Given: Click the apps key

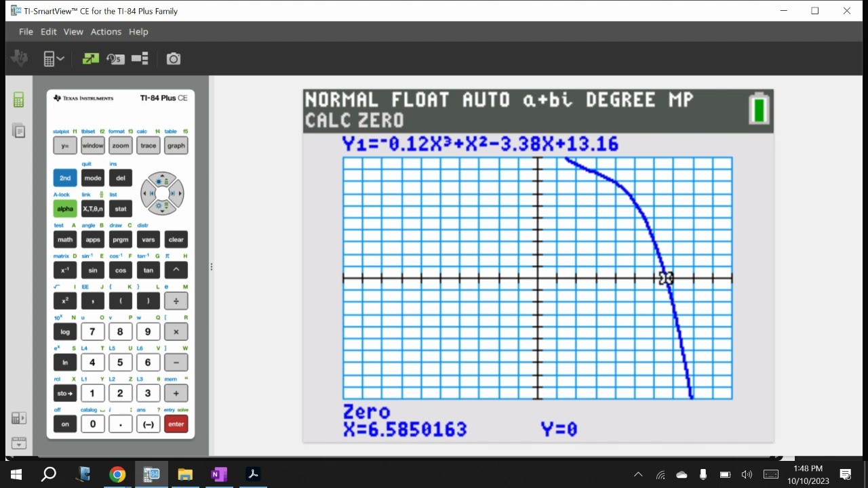Looking at the screenshot, I should coord(93,239).
